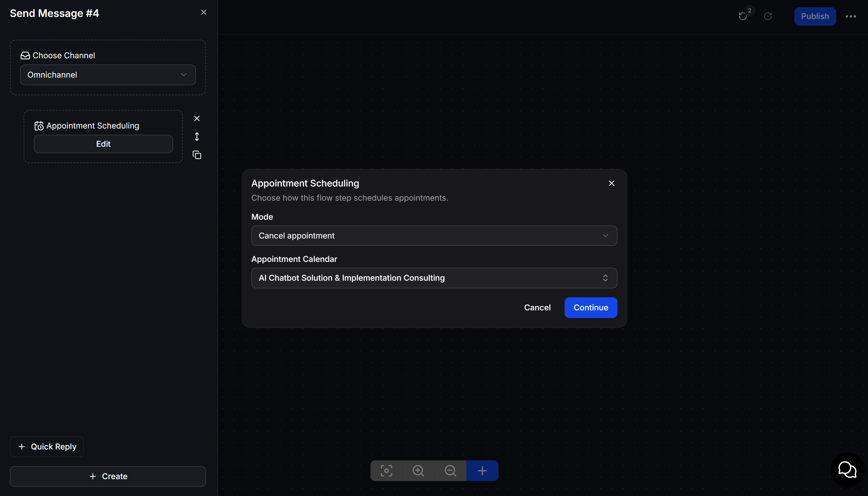
Task: Click the blue plus canvas button
Action: [482, 471]
